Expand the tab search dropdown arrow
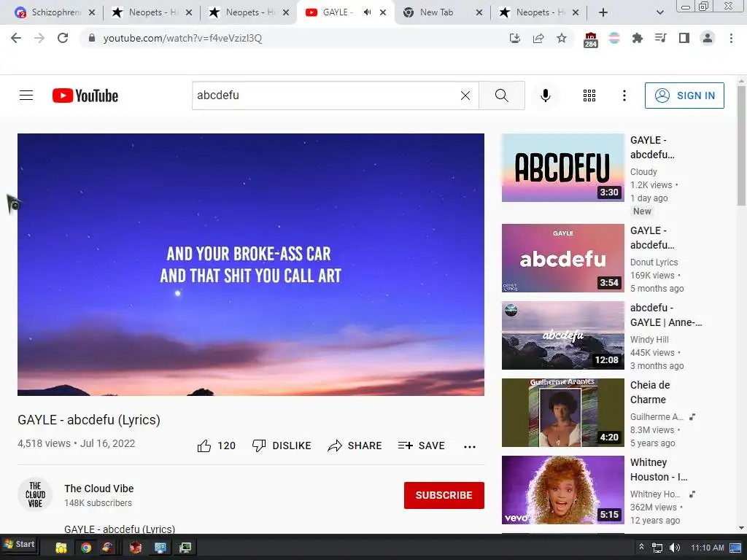 (x=659, y=12)
